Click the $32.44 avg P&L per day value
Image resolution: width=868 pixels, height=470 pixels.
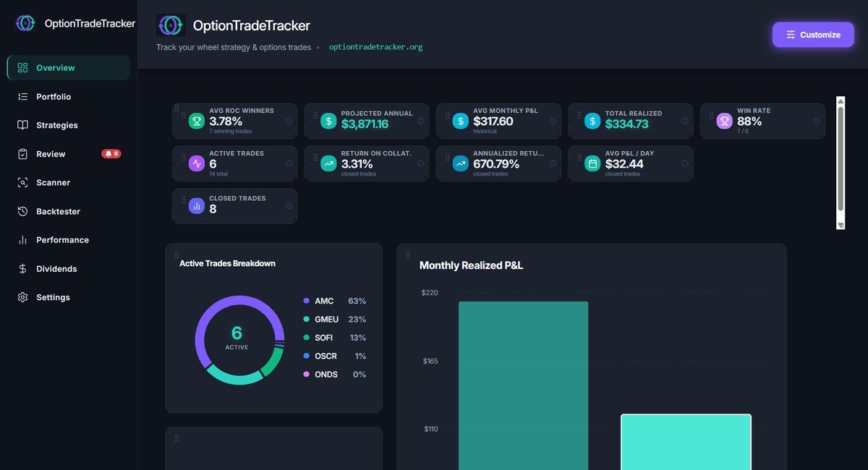click(x=624, y=164)
